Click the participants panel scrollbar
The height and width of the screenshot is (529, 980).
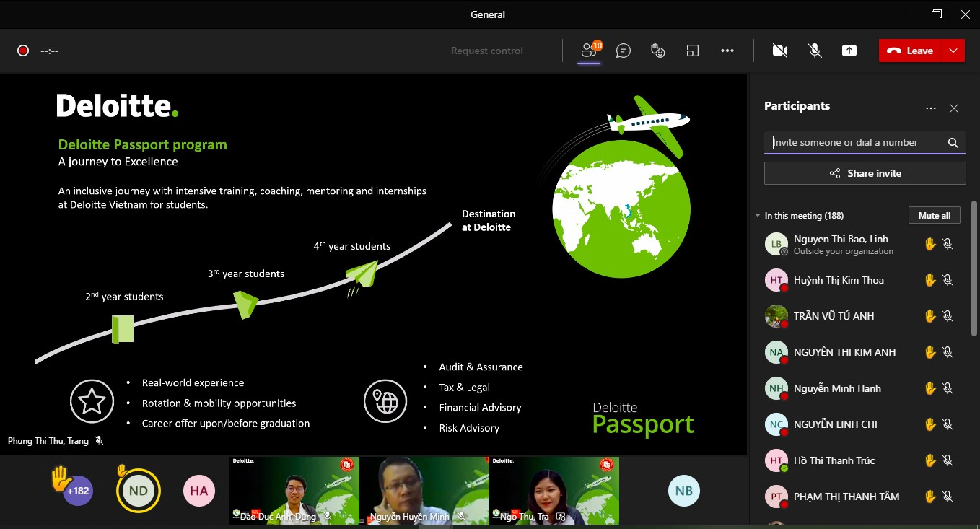(975, 267)
